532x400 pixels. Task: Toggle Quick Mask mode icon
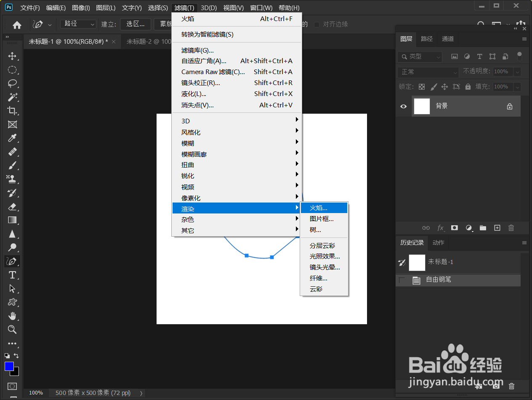pos(12,386)
